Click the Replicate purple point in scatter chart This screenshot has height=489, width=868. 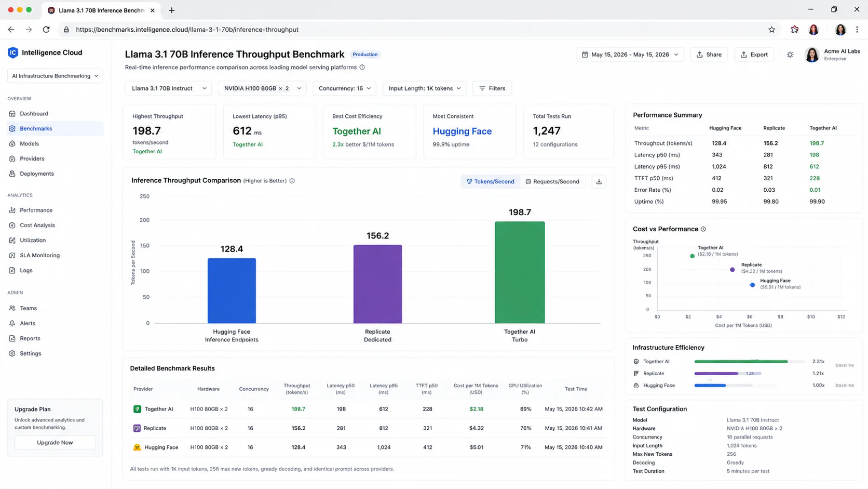pos(733,270)
